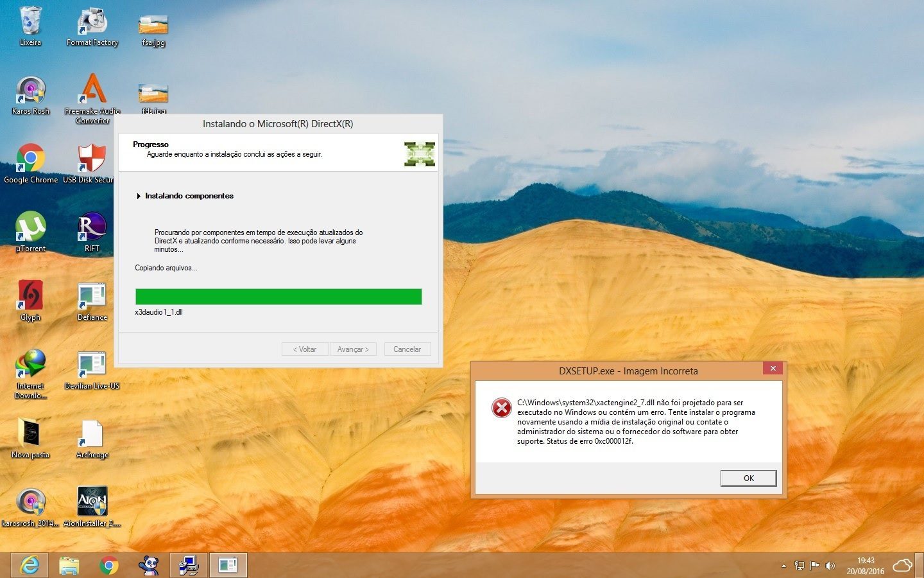Image resolution: width=924 pixels, height=578 pixels.
Task: Open Internet Download Manager shortcut
Action: tap(30, 374)
